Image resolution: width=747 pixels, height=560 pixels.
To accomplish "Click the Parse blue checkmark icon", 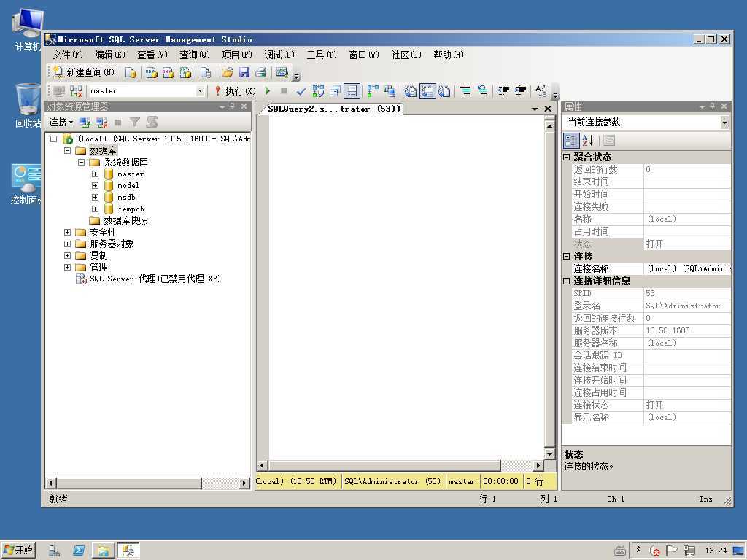I will [301, 91].
